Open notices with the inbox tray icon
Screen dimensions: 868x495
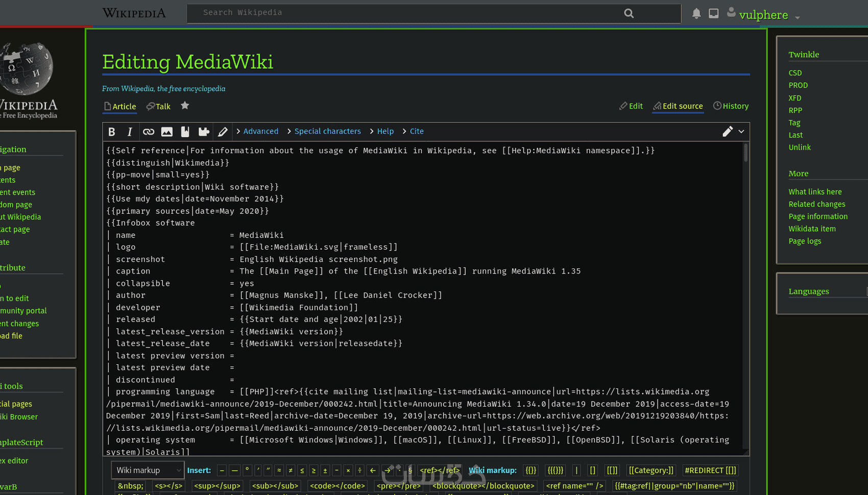pyautogui.click(x=713, y=13)
